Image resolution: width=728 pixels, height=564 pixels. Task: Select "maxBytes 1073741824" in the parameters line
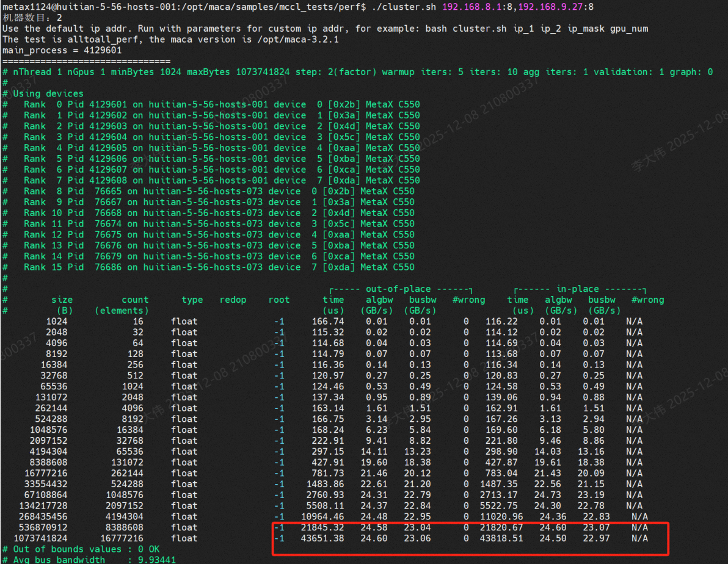tap(238, 72)
